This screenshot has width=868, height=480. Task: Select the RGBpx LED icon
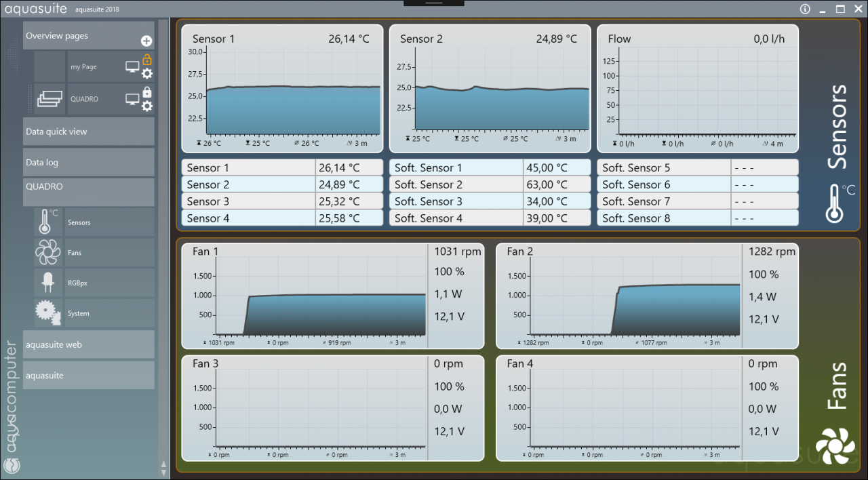pos(48,283)
